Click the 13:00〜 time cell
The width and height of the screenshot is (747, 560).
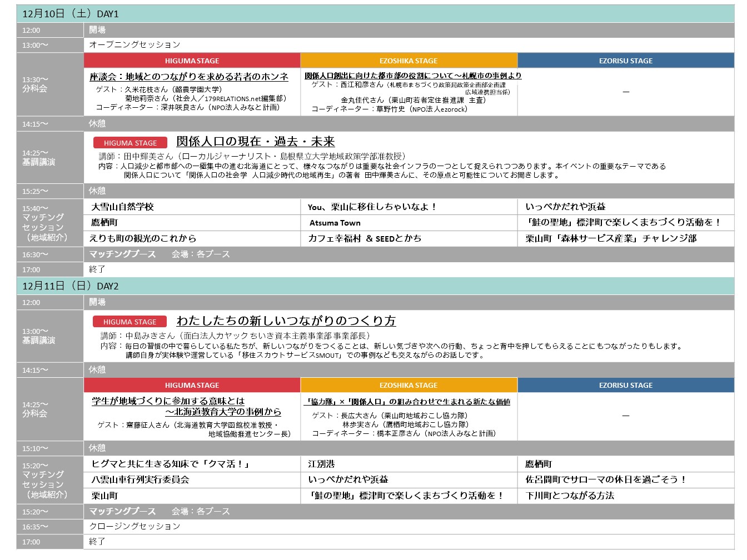click(50, 45)
